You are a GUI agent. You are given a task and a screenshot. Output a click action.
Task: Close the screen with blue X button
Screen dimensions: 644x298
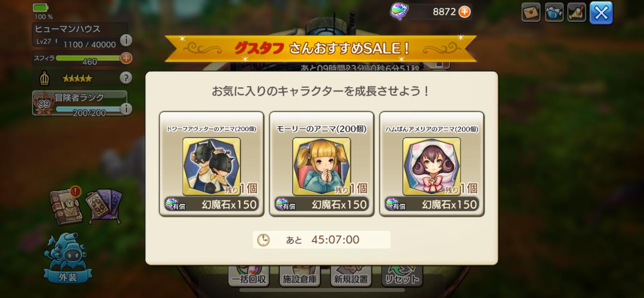(x=601, y=13)
